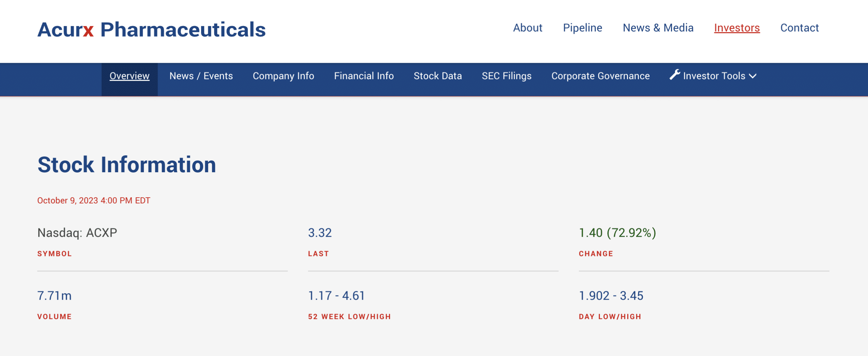
Task: Go to the Pipeline page
Action: point(583,28)
